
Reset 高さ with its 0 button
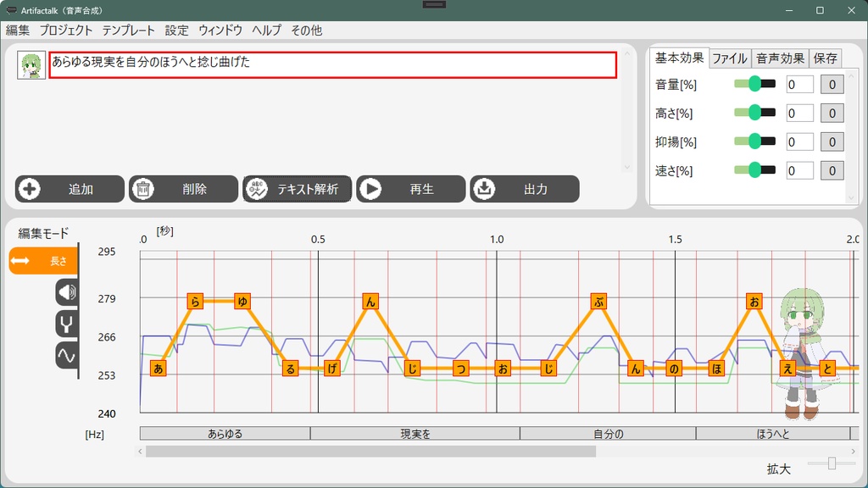click(x=832, y=113)
